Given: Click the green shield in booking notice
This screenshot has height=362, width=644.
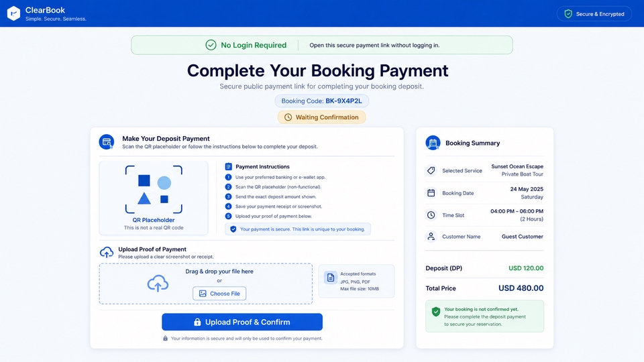Looking at the screenshot, I should tap(436, 312).
